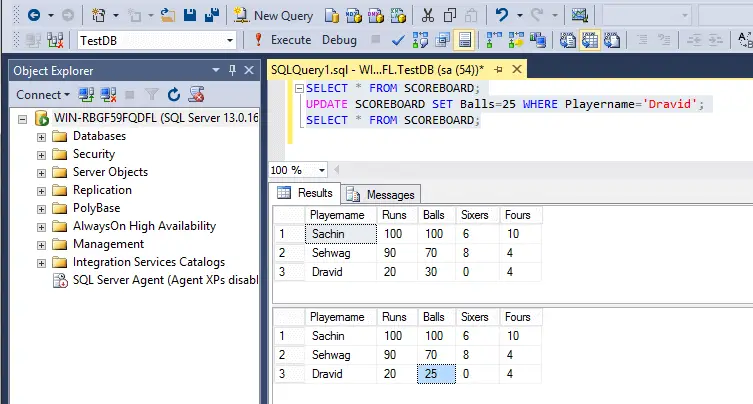Expand the Databases folder node

41,137
